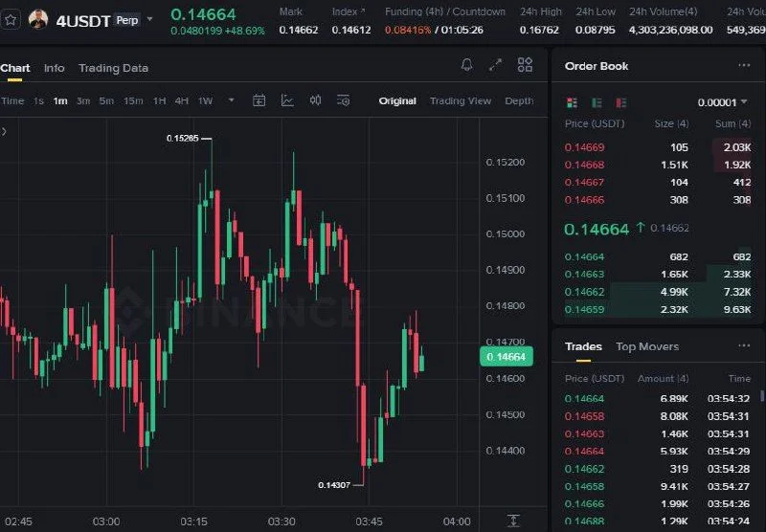This screenshot has height=532, width=766.
Task: Click trade price 0.14658 with 8.08K amount
Action: (x=585, y=416)
